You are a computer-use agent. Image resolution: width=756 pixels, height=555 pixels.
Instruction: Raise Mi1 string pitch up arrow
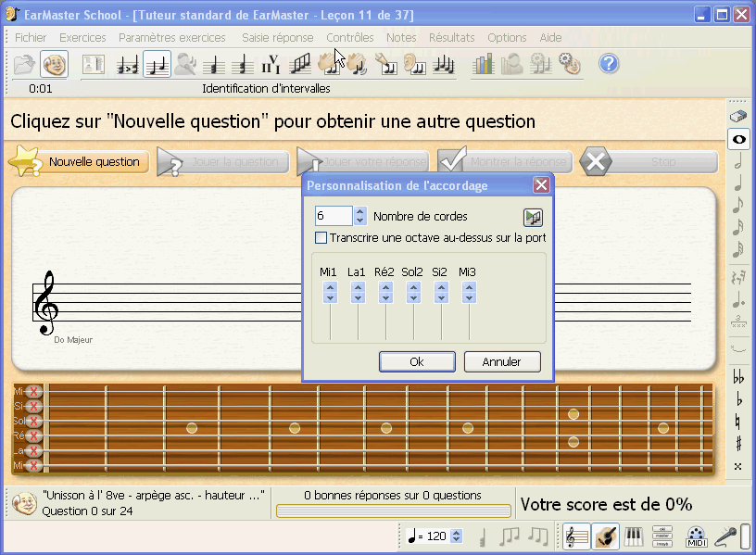330,288
